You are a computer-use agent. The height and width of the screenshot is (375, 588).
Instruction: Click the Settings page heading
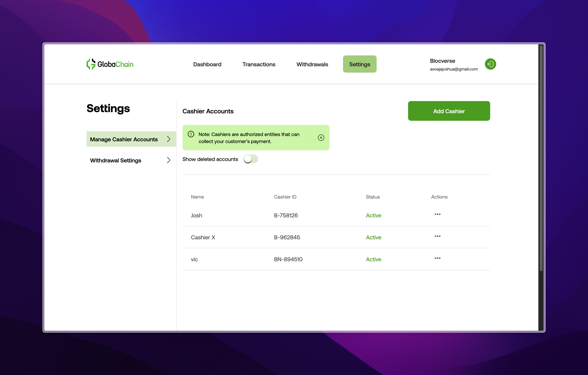(x=108, y=108)
